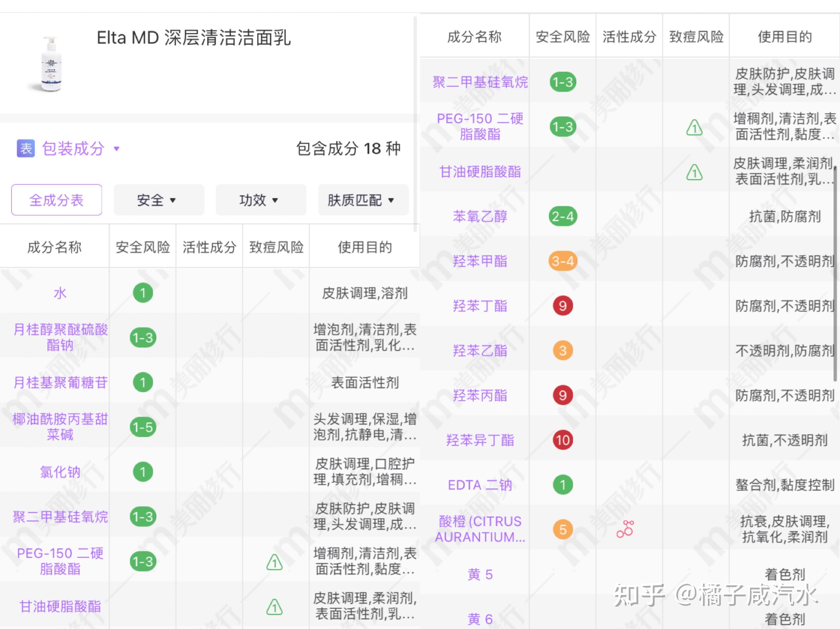This screenshot has height=629, width=840.
Task: Click the green 1 badge for EDTA 二钠
Action: (x=563, y=485)
